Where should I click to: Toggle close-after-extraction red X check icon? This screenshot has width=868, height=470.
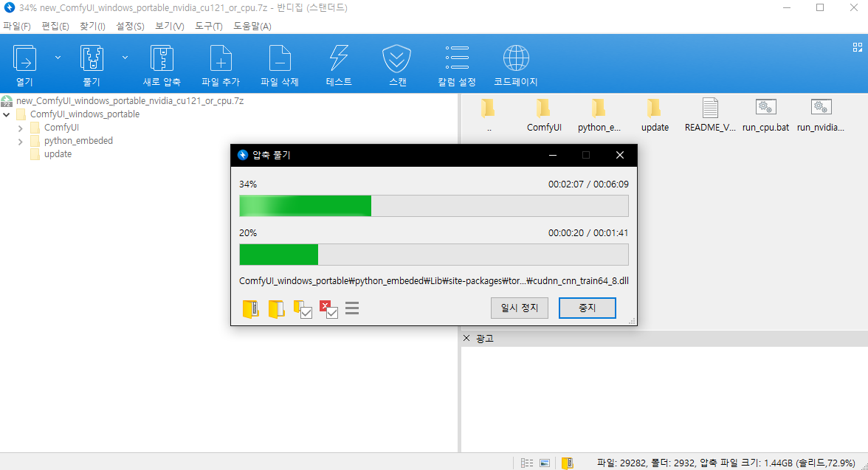click(329, 309)
